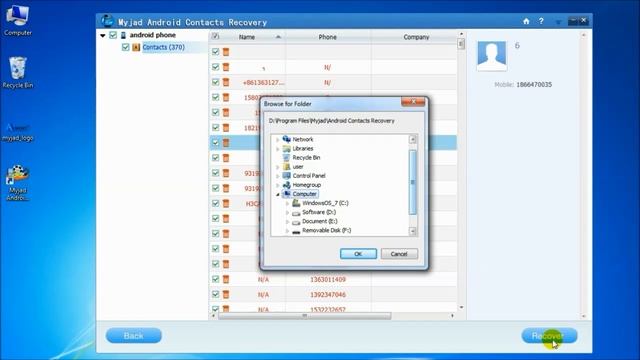
Task: Open the myjad_logo desktop file
Action: tap(18, 132)
